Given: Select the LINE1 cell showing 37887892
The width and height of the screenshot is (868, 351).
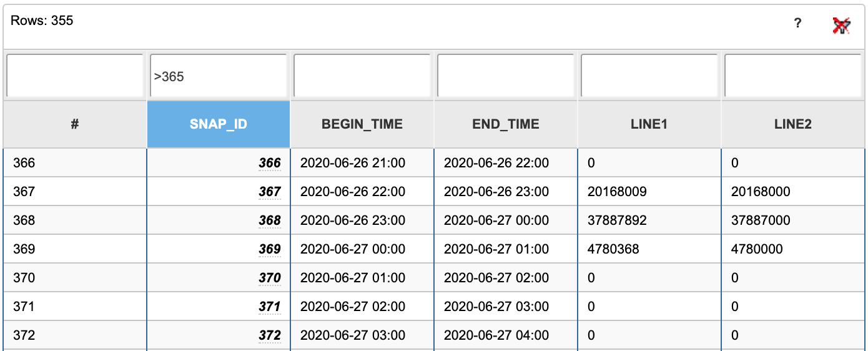Looking at the screenshot, I should click(x=649, y=220).
